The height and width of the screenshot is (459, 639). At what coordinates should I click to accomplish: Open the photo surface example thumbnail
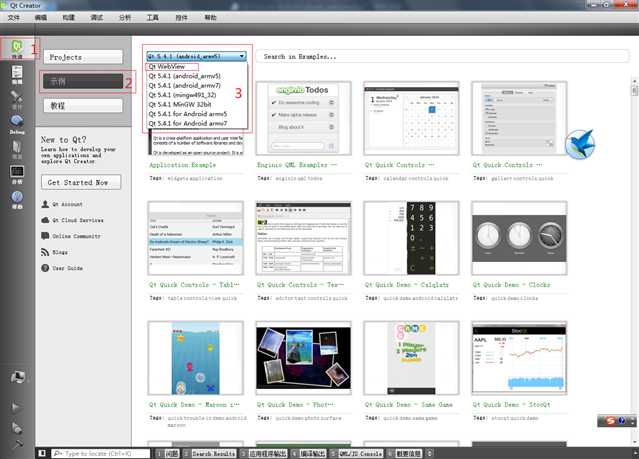[303, 358]
